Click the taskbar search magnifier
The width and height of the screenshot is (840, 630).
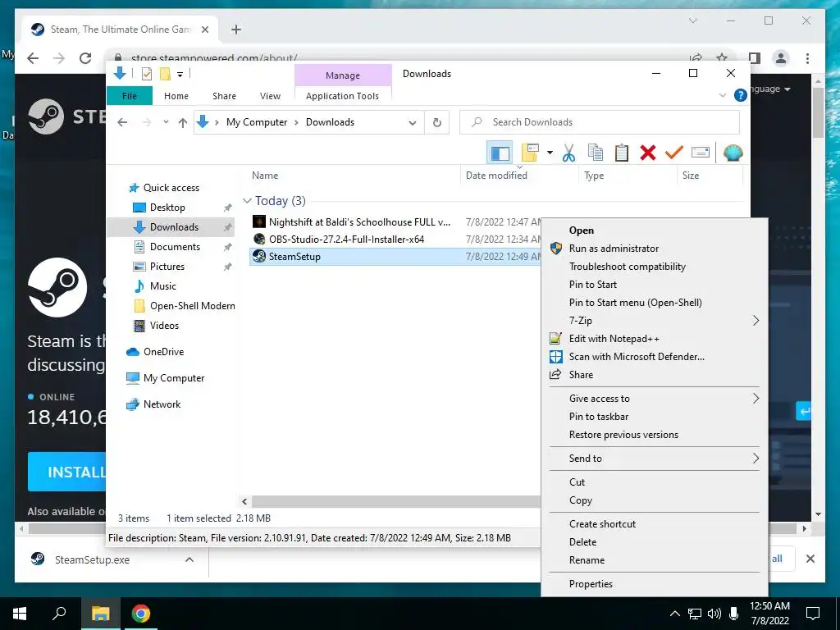tap(59, 614)
